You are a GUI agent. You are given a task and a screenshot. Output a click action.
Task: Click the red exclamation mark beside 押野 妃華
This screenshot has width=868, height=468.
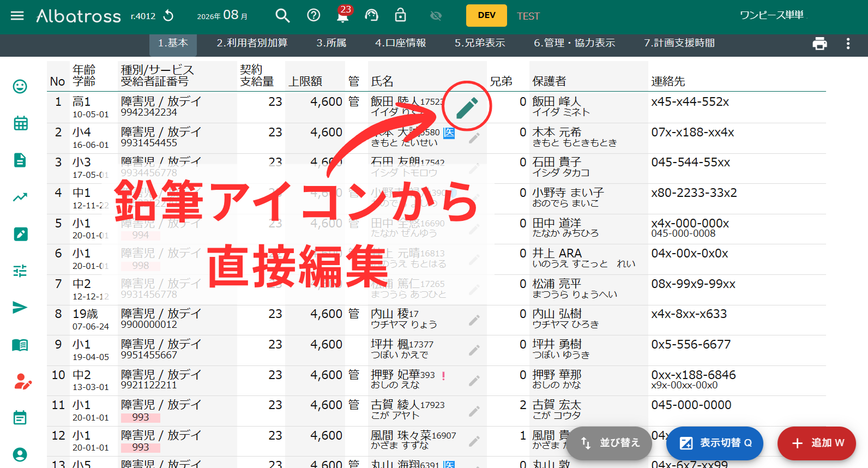[443, 376]
